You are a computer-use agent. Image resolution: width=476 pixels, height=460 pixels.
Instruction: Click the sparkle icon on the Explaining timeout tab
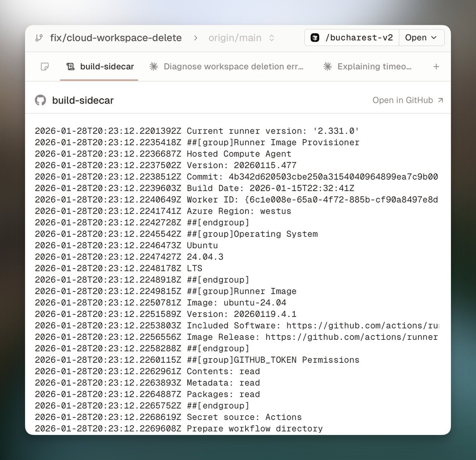[x=327, y=67]
